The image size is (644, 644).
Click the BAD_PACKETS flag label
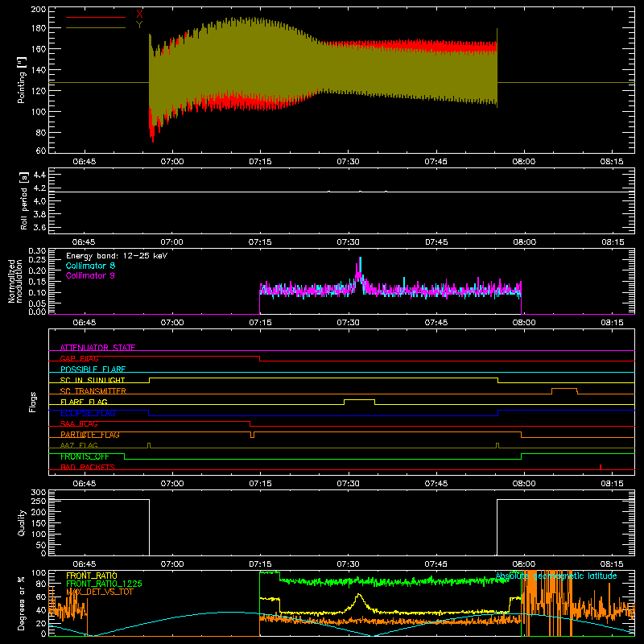point(88,467)
